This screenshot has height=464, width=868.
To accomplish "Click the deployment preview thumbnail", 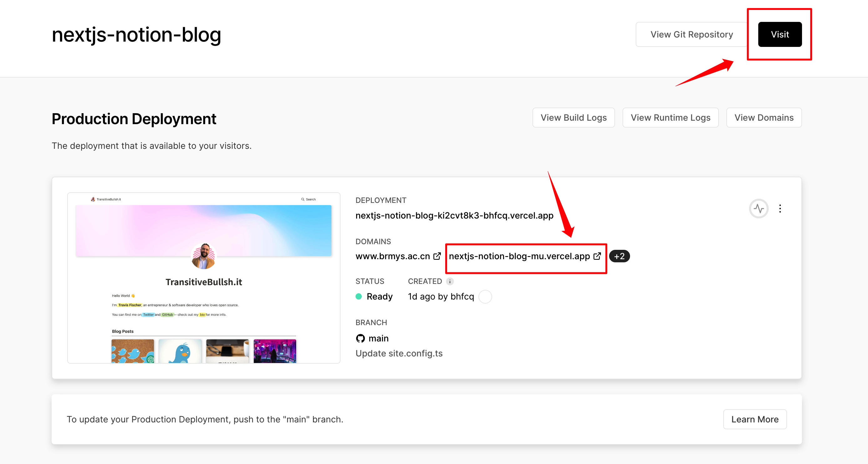I will click(204, 278).
